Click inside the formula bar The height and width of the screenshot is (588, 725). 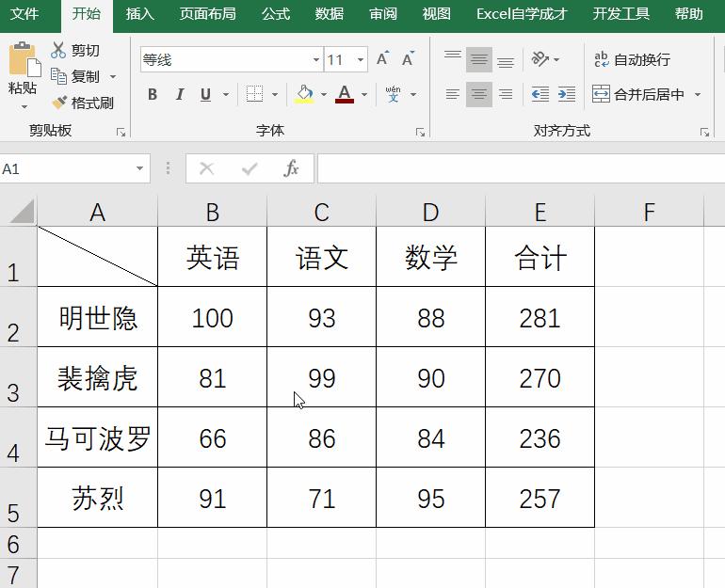(x=521, y=168)
